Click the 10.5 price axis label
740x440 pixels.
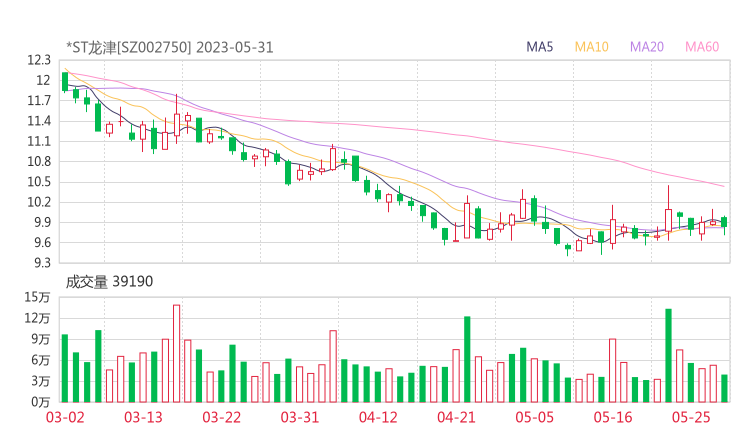pos(39,182)
